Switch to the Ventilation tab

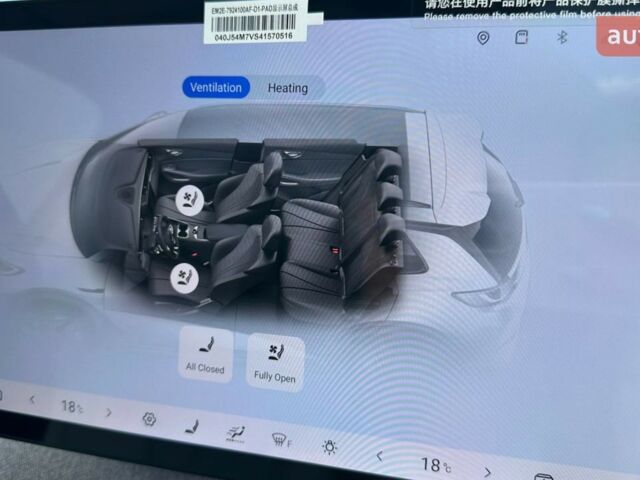[215, 87]
